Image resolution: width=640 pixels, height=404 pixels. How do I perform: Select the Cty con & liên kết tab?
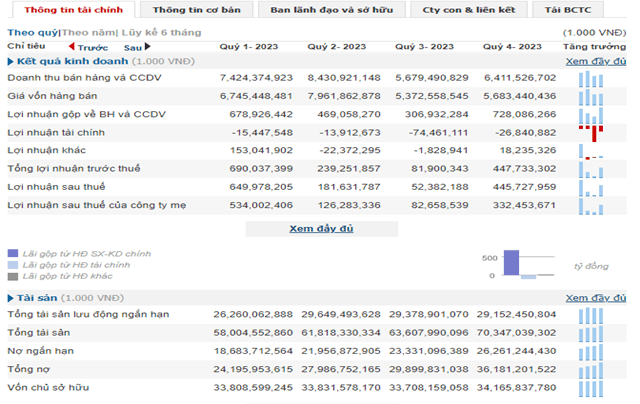click(469, 10)
